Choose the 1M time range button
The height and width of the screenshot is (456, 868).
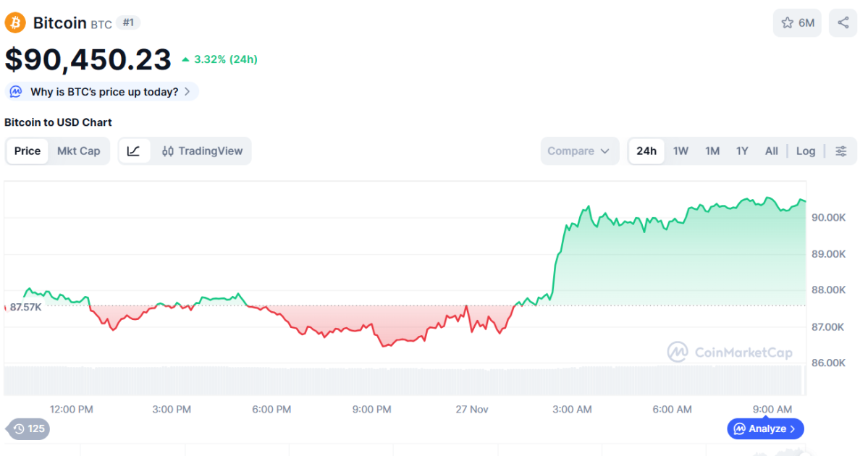click(712, 151)
